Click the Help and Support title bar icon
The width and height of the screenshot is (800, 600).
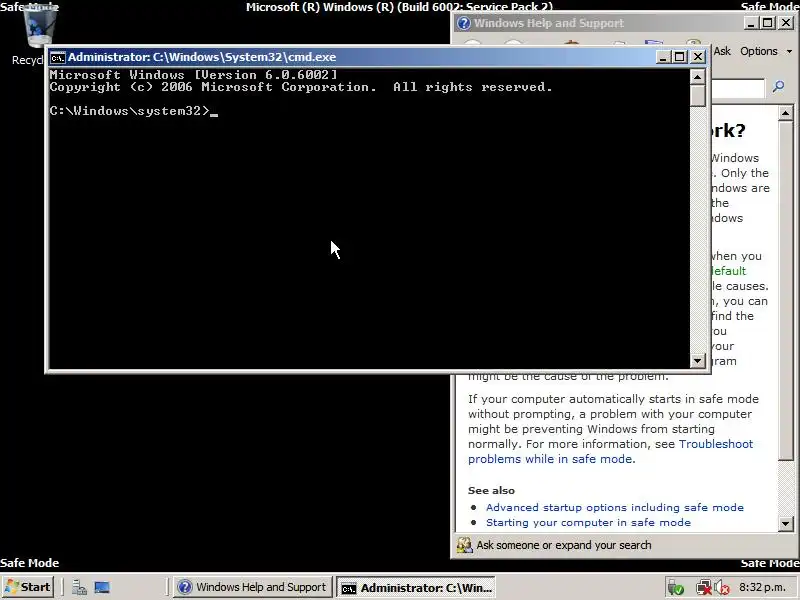point(464,23)
